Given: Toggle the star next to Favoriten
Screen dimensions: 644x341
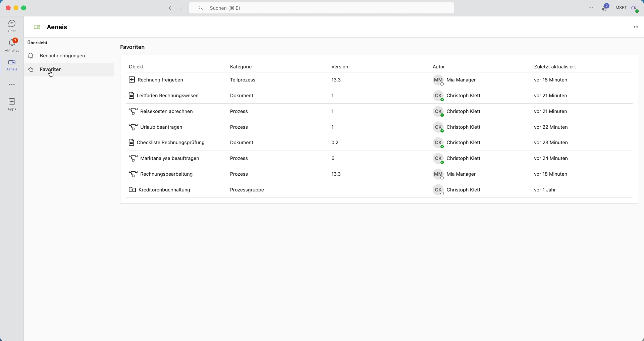Looking at the screenshot, I should click(x=31, y=69).
